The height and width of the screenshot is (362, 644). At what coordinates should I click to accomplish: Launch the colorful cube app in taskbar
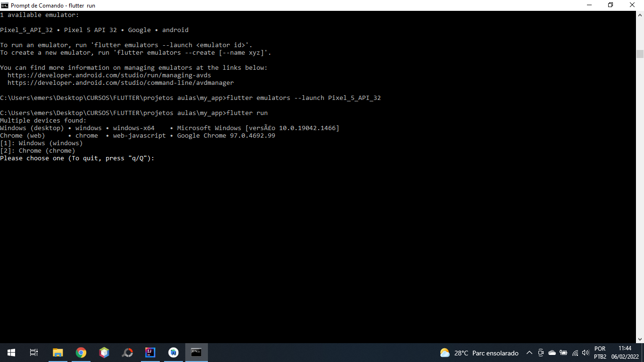104,353
